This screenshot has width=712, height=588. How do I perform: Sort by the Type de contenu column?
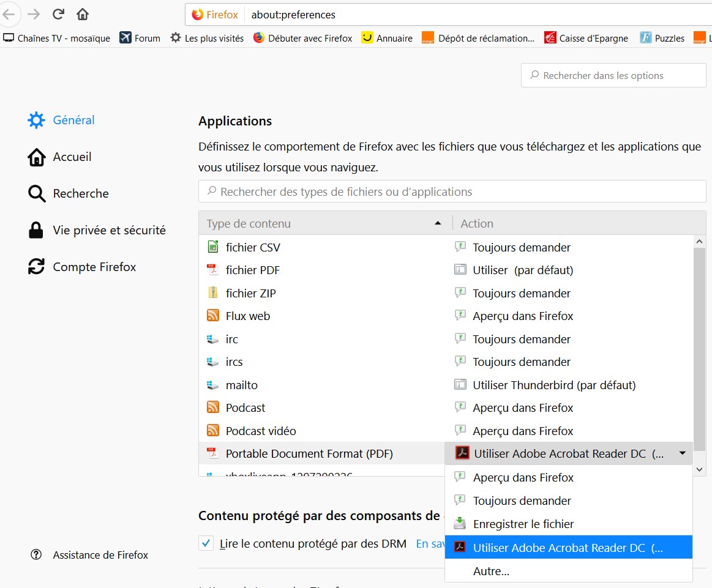pos(324,224)
